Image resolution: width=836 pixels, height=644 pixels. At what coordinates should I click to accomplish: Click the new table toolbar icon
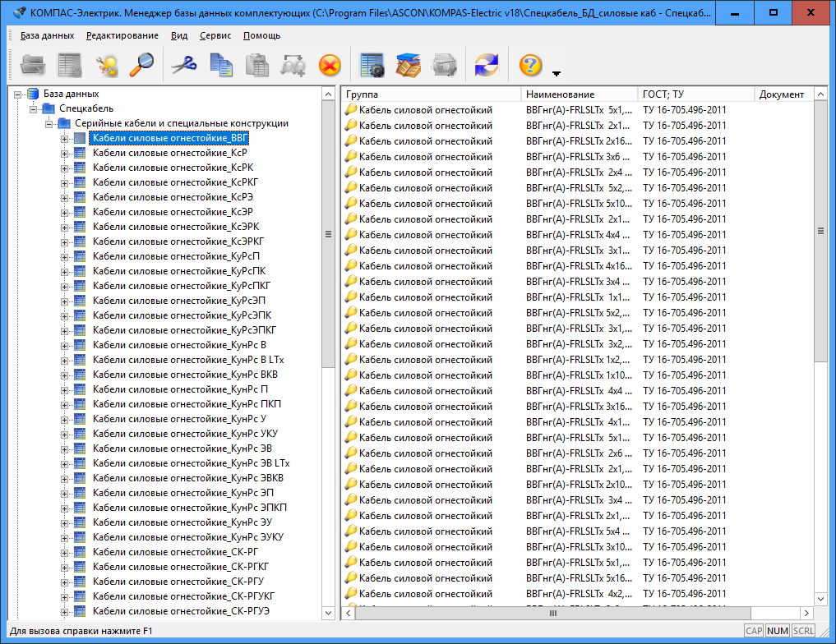click(x=70, y=65)
